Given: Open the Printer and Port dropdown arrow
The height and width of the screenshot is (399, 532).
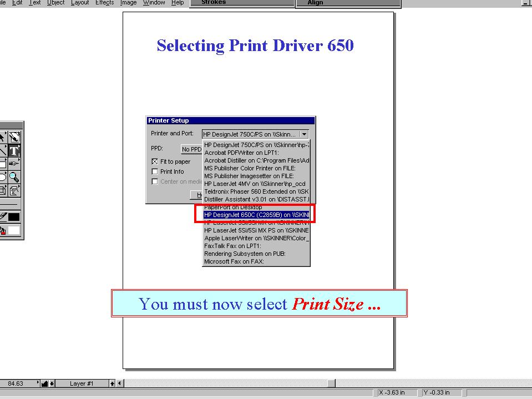Looking at the screenshot, I should pyautogui.click(x=303, y=134).
